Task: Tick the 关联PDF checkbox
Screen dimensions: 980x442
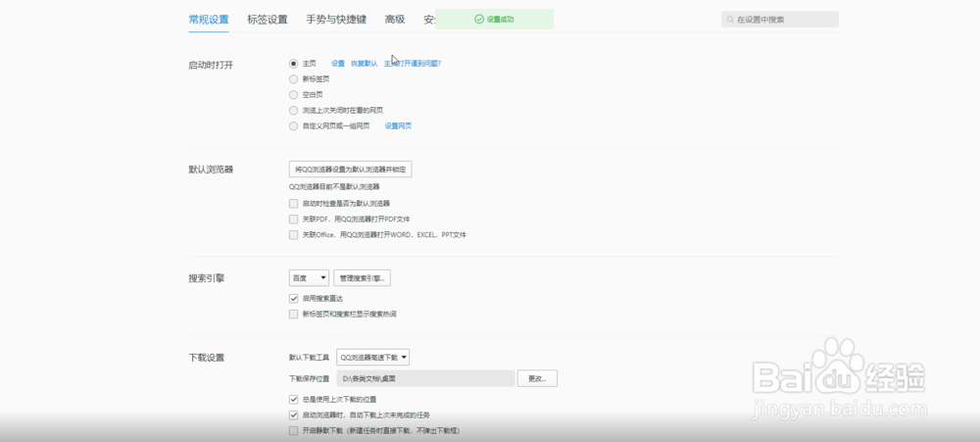Action: point(293,219)
